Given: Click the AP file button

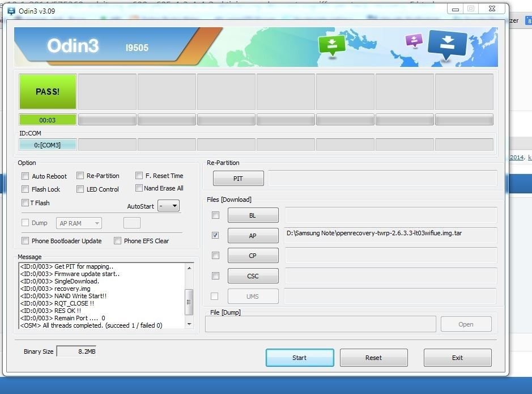Looking at the screenshot, I should click(253, 235).
